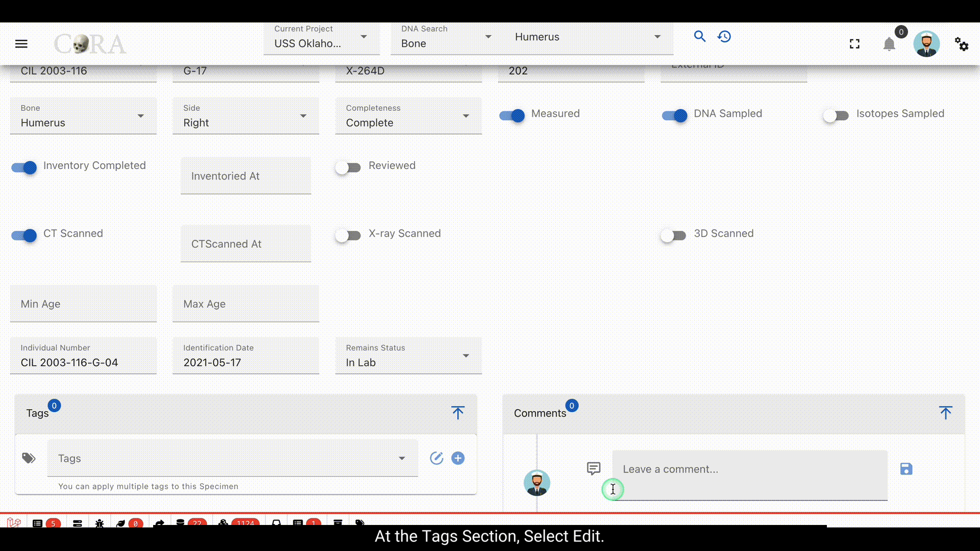Image resolution: width=980 pixels, height=551 pixels.
Task: Enable the X-ray Scanned switch
Action: [348, 235]
